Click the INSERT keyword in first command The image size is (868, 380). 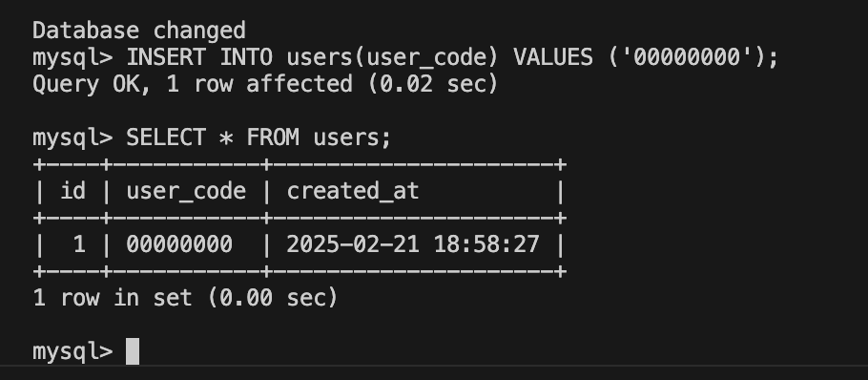click(x=166, y=57)
